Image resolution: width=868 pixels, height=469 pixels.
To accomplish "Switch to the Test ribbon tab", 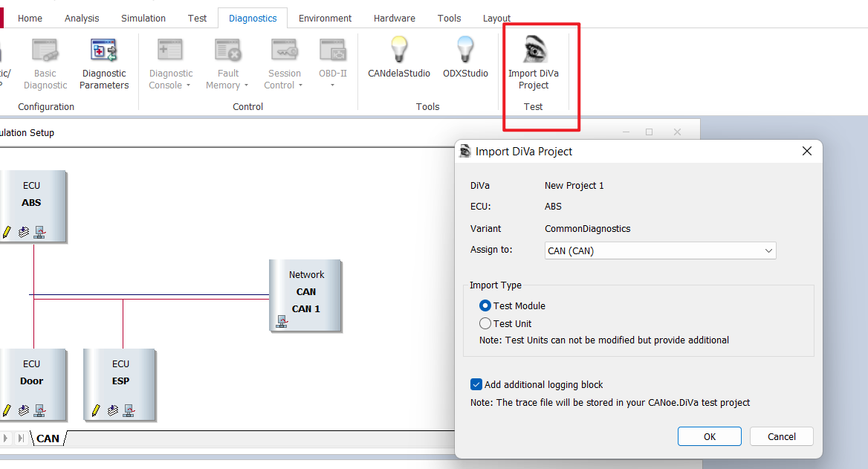I will pos(197,19).
